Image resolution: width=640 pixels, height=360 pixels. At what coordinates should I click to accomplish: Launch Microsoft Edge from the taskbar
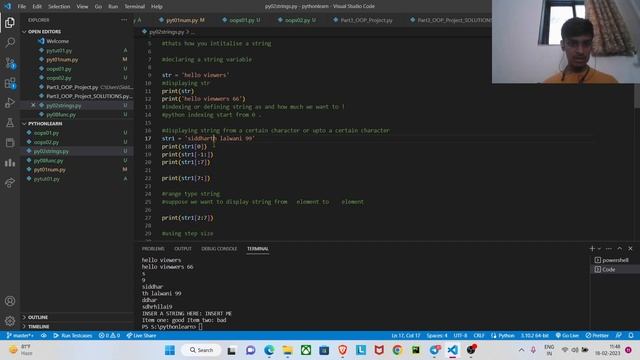[x=269, y=350]
